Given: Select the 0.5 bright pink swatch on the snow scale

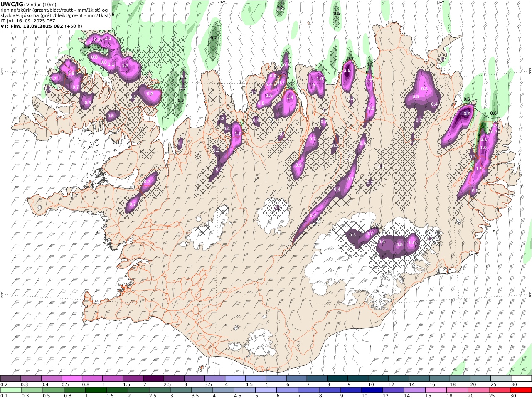Looking at the screenshot, I should point(71,378).
